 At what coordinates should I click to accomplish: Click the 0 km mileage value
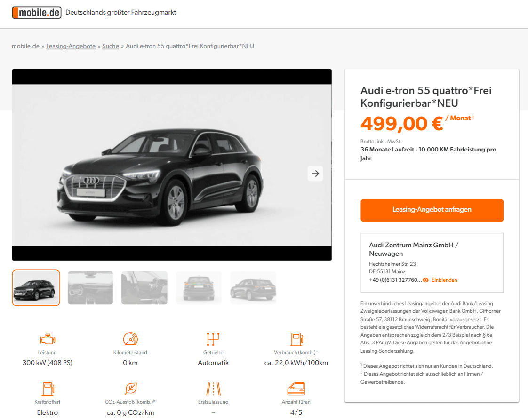click(x=130, y=363)
